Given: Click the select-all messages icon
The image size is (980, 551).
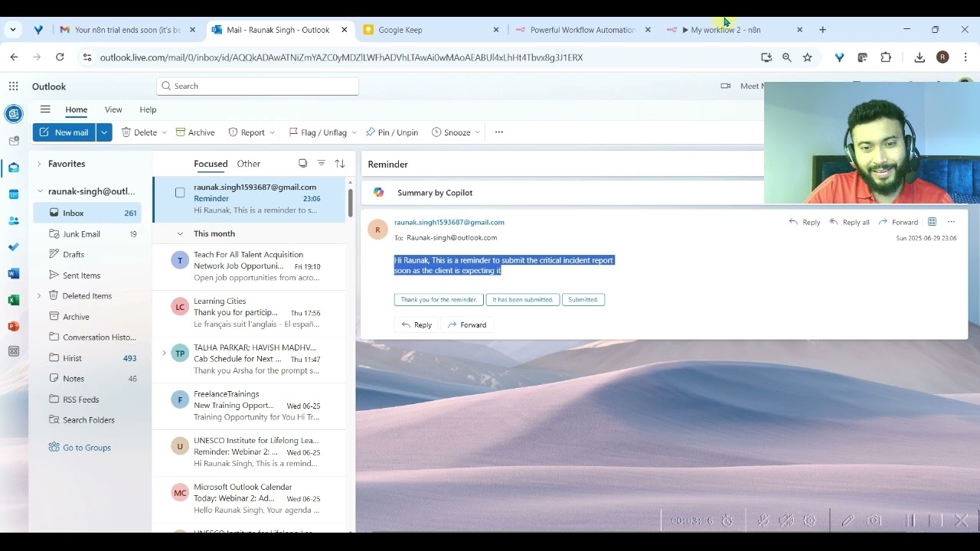Looking at the screenshot, I should pos(302,163).
